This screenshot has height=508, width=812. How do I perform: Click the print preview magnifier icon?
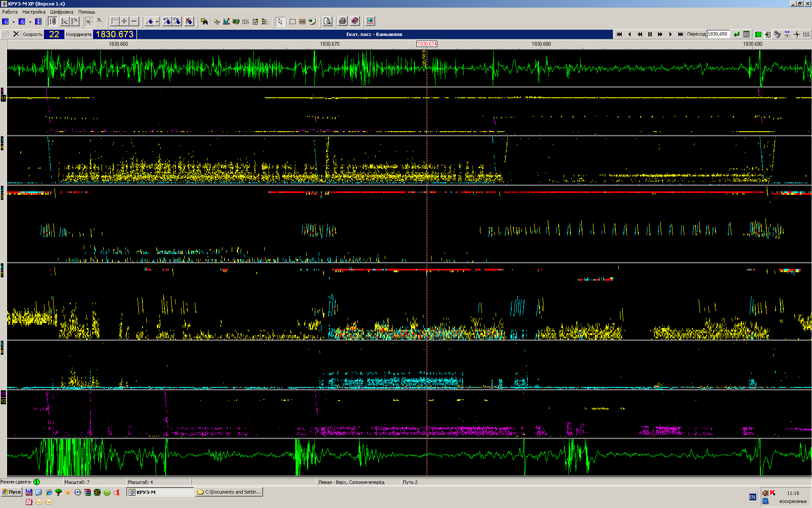pos(327,21)
